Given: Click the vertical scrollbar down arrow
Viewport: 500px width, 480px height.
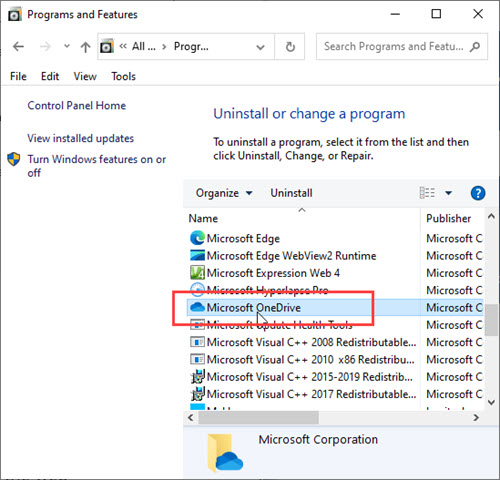Looking at the screenshot, I should (491, 402).
